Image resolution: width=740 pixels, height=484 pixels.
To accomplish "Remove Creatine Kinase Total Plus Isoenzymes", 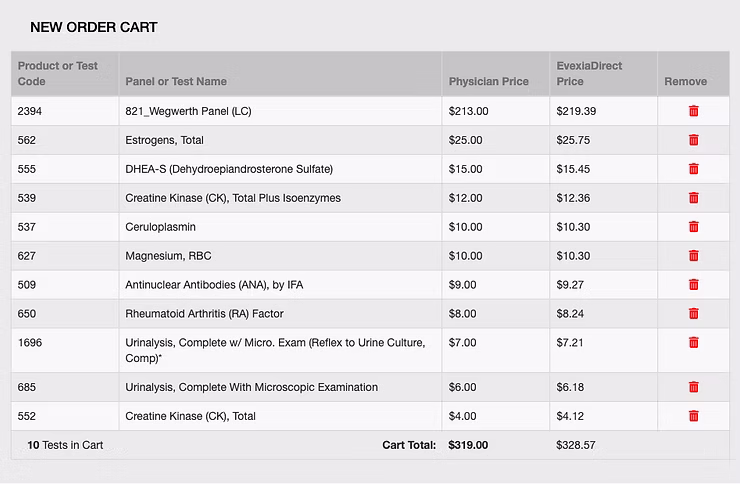I will 693,198.
